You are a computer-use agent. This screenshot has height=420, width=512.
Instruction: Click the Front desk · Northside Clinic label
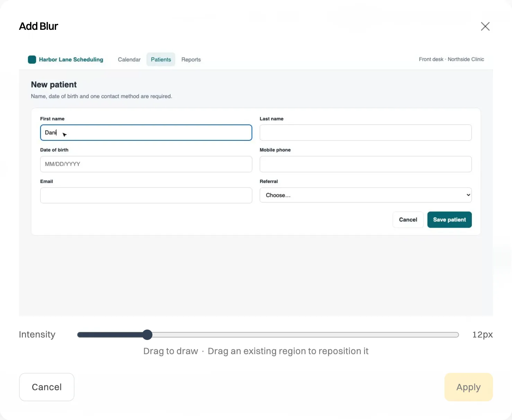pyautogui.click(x=451, y=59)
